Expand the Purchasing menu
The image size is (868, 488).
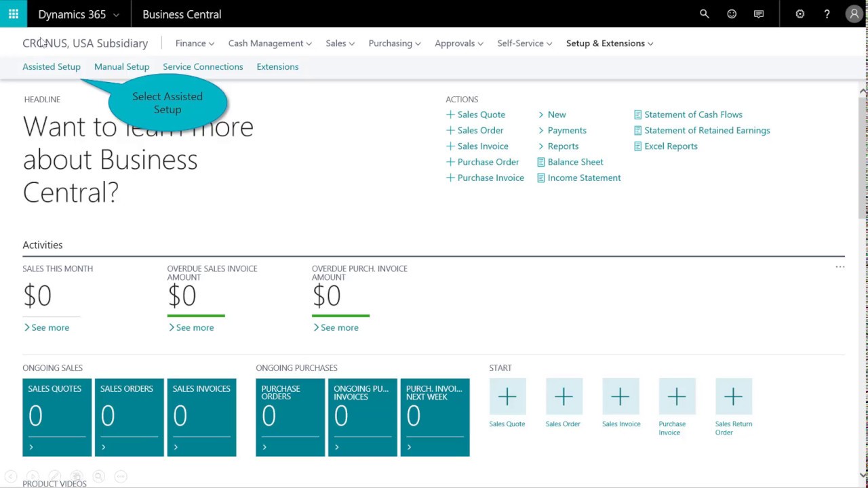[x=395, y=43]
